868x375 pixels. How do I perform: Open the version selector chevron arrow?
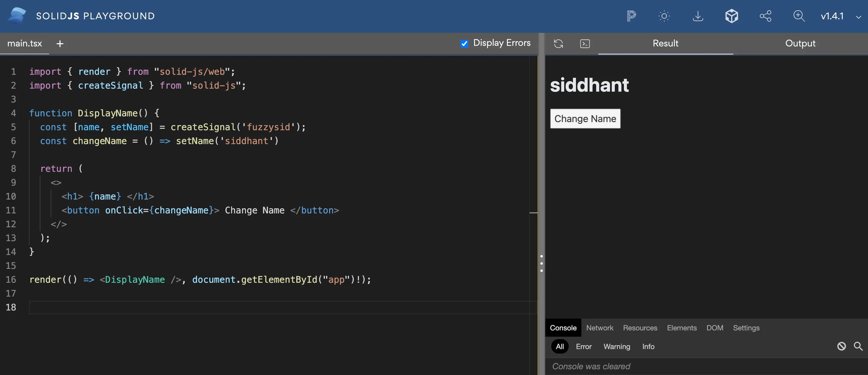coord(858,17)
